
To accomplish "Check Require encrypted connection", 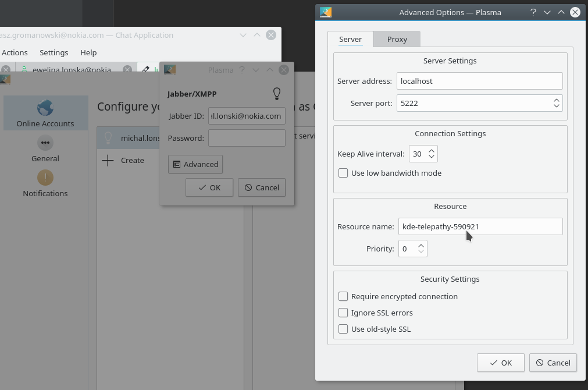I will point(343,296).
